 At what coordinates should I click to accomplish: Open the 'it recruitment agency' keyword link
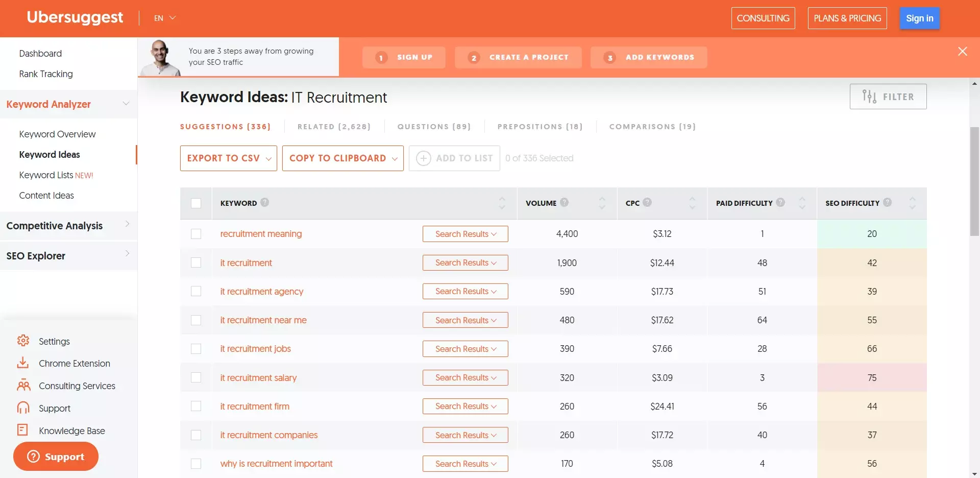coord(262,292)
